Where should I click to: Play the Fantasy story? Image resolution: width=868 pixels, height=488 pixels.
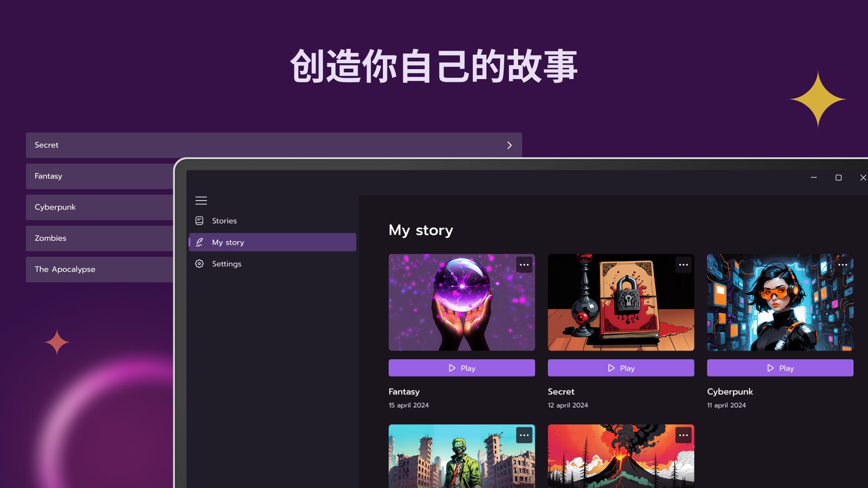click(x=462, y=368)
